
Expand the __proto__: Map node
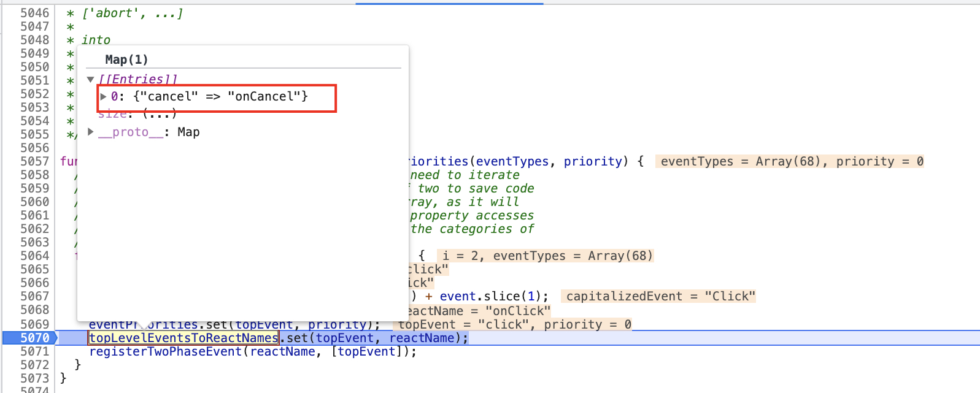tap(90, 132)
